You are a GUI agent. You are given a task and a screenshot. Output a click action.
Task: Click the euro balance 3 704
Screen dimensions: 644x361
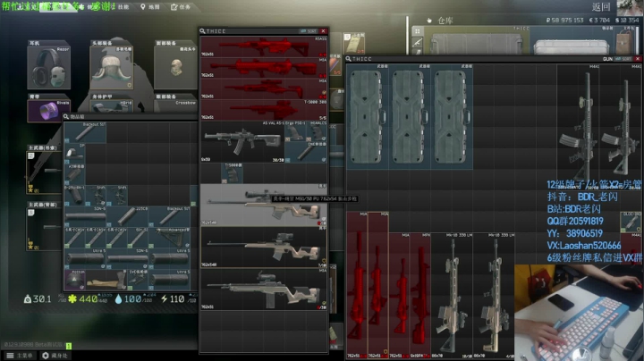point(599,20)
